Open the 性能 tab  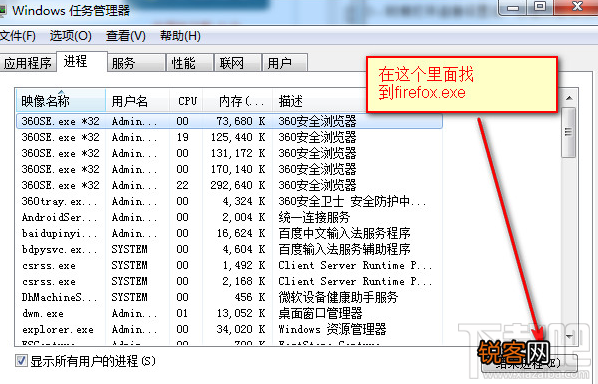click(x=190, y=63)
